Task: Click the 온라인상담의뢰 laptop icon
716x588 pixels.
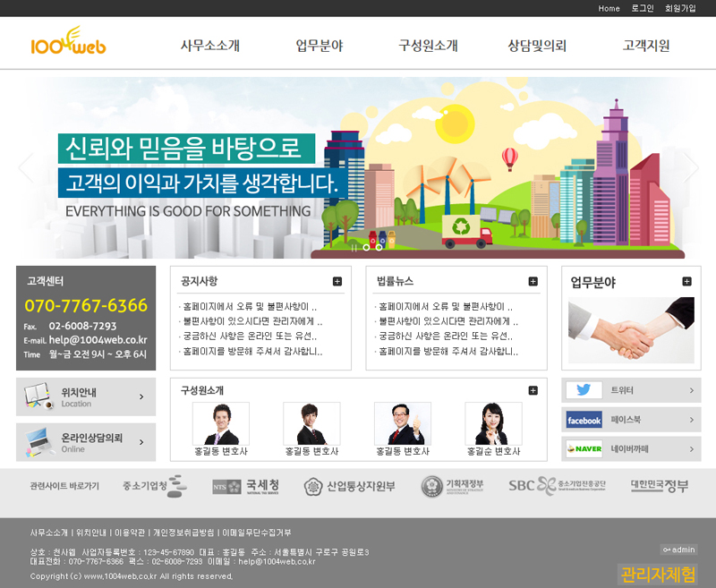Action: pos(37,441)
